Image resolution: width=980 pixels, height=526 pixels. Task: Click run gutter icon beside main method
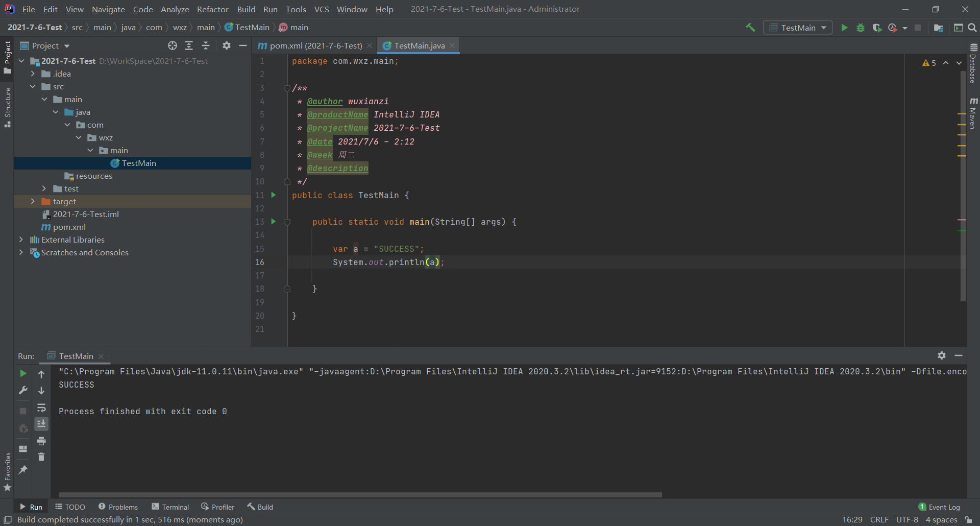coord(274,222)
